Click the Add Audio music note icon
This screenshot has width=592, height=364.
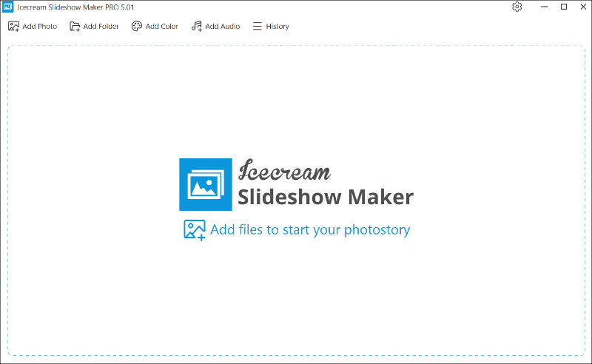coord(196,26)
